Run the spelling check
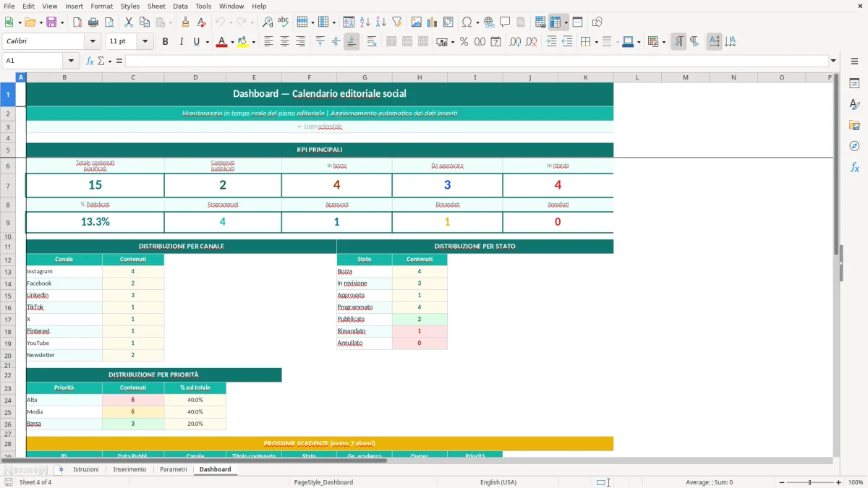 (x=284, y=22)
